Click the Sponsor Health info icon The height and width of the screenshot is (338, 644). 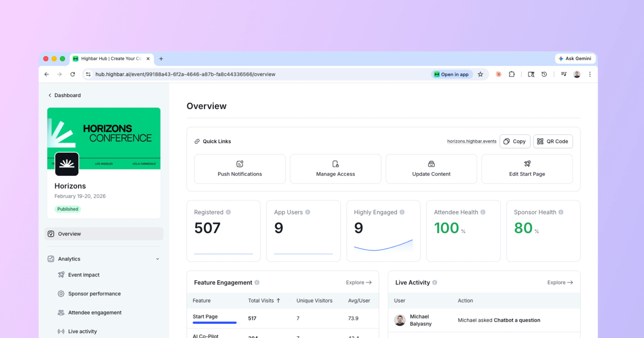[561, 212]
